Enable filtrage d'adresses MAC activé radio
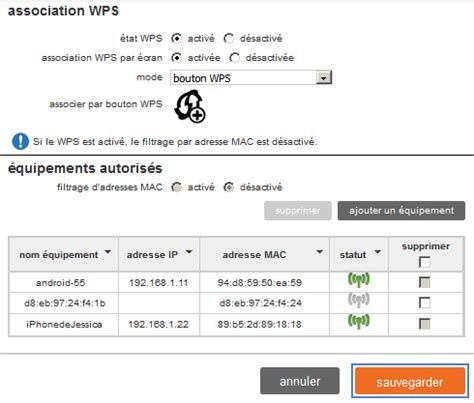 (176, 187)
